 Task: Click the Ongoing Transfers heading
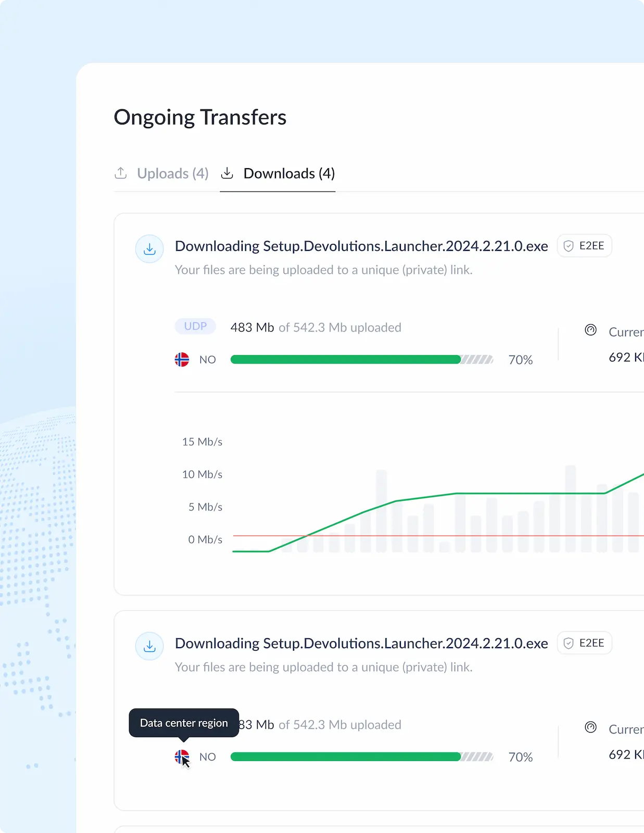[200, 117]
